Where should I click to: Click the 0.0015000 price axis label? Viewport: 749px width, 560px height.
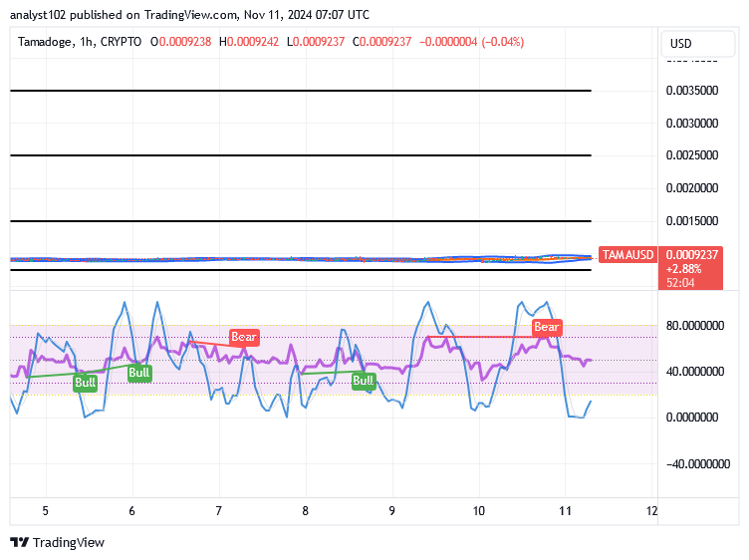point(692,221)
